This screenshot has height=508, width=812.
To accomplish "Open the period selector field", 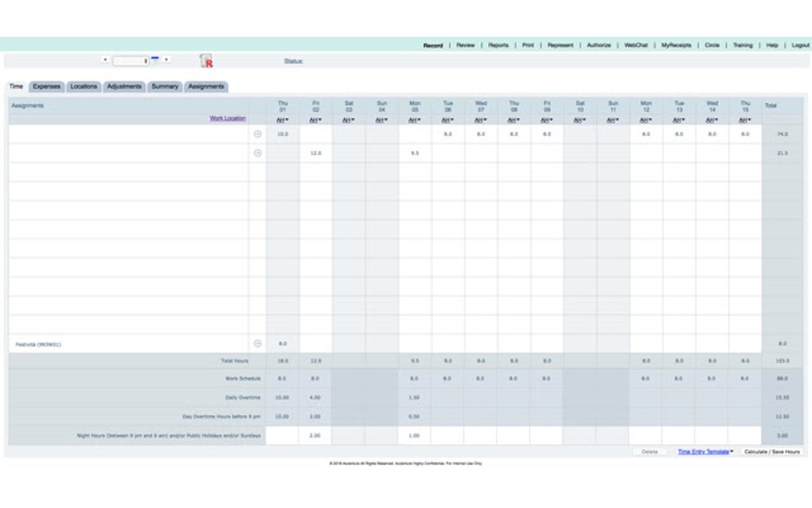I will [131, 61].
